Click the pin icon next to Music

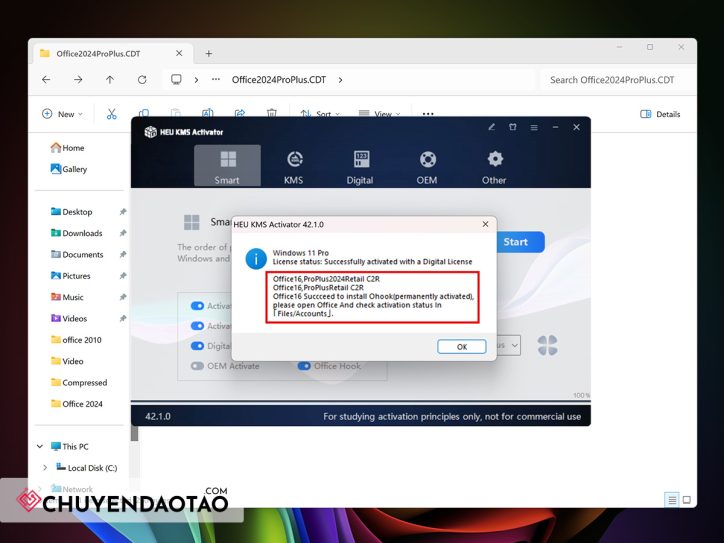coord(123,297)
